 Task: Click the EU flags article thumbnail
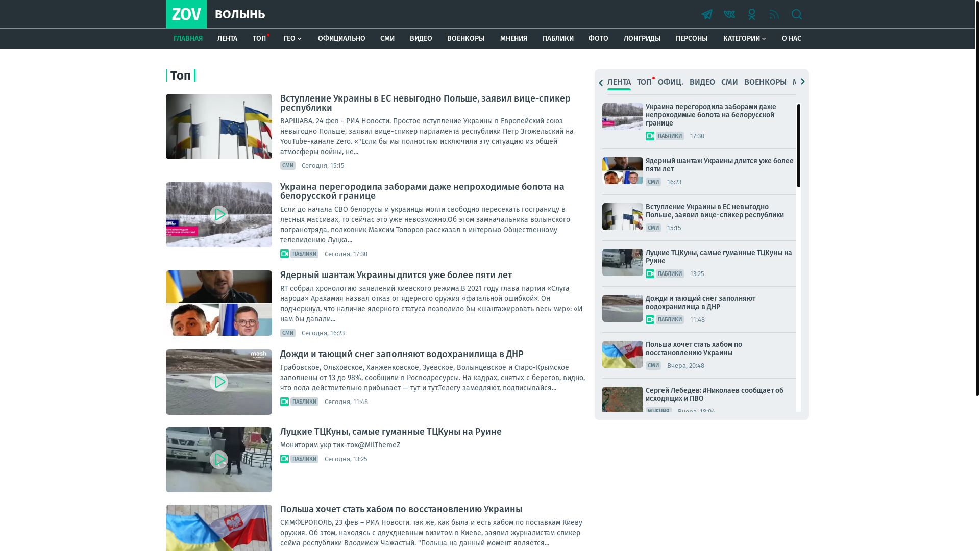point(219,127)
